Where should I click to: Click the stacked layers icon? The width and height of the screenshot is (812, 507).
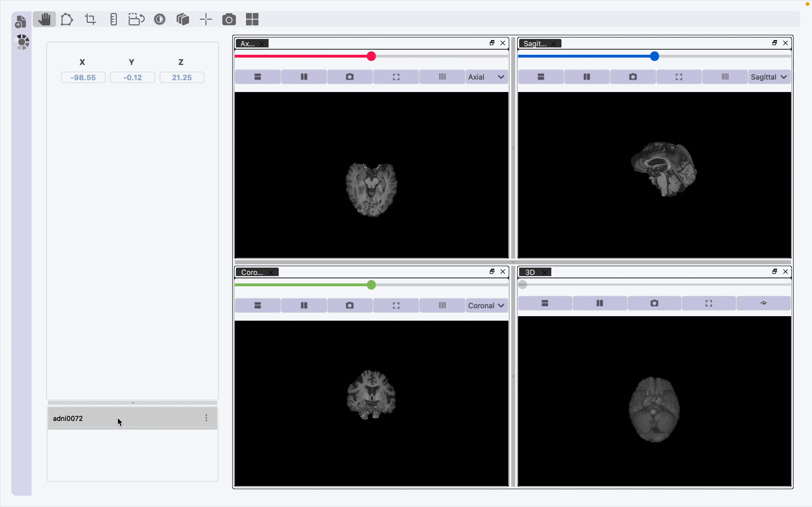pos(183,19)
